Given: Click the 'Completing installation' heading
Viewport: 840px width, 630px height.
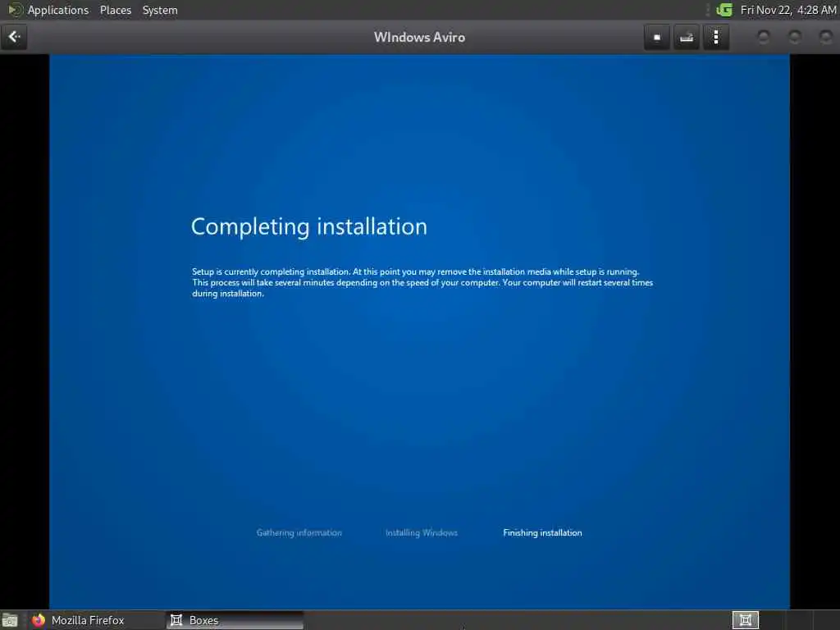Looking at the screenshot, I should [309, 226].
